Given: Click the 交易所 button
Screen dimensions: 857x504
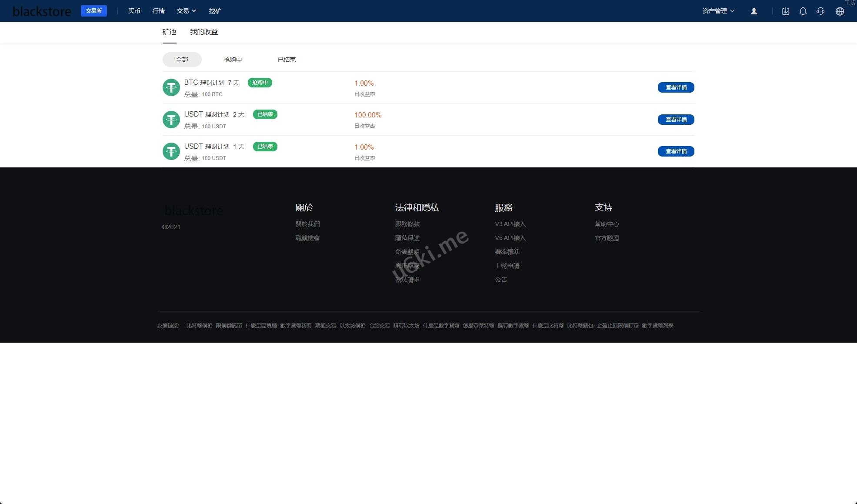Looking at the screenshot, I should pos(93,11).
